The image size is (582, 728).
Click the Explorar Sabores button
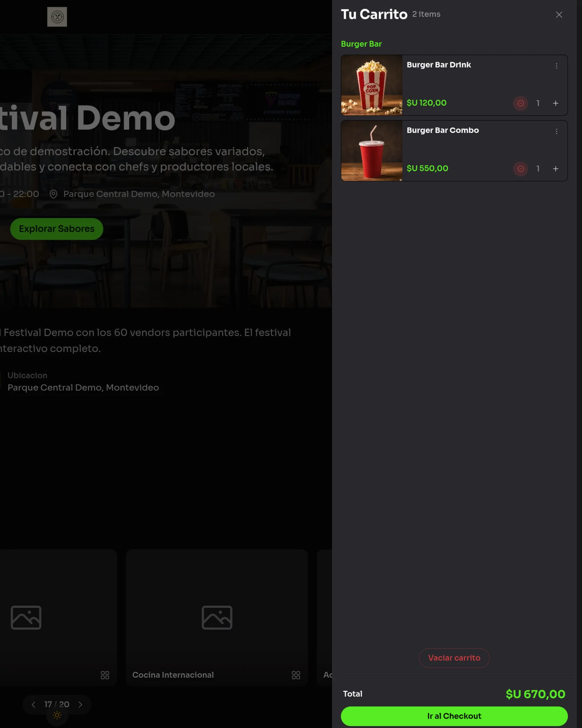click(x=57, y=229)
